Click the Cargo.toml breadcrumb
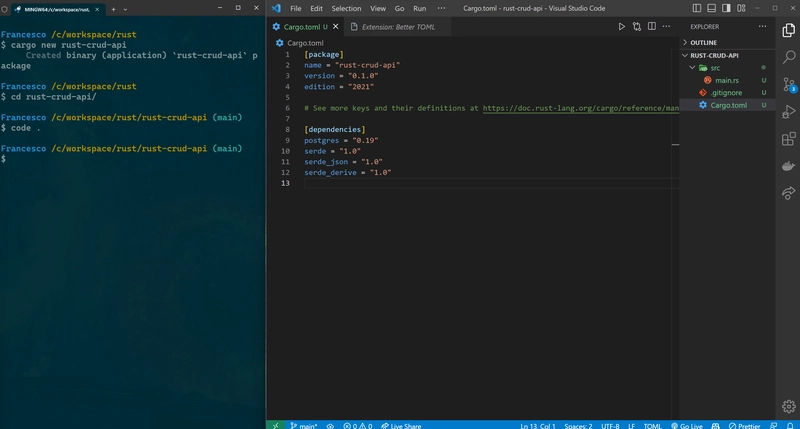 305,43
